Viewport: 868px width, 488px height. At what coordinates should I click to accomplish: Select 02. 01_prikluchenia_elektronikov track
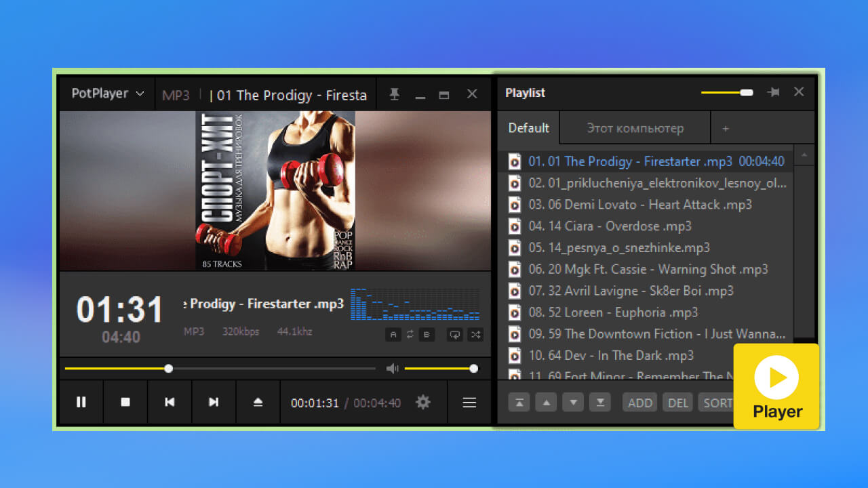(646, 183)
